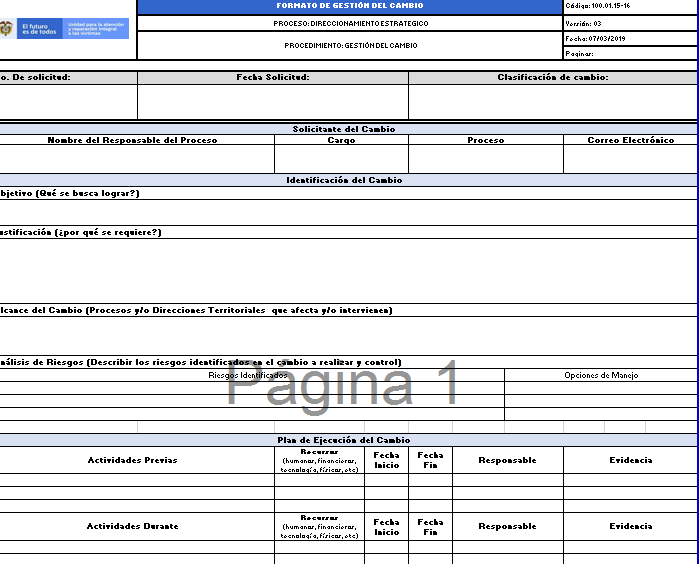Click the blank cell under 'Cargo'
The height and width of the screenshot is (564, 699).
(x=341, y=159)
